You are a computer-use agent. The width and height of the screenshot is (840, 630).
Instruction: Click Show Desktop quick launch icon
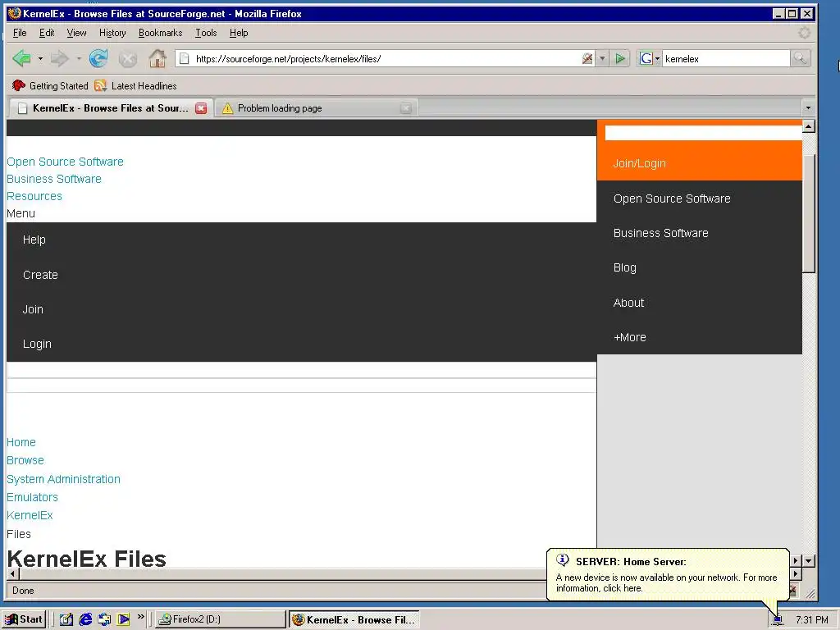point(66,619)
